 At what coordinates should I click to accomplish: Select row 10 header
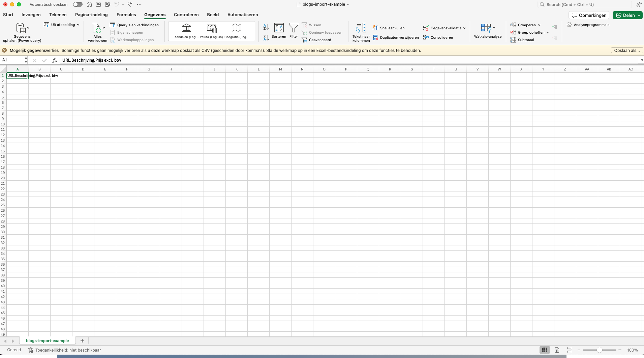click(x=3, y=124)
